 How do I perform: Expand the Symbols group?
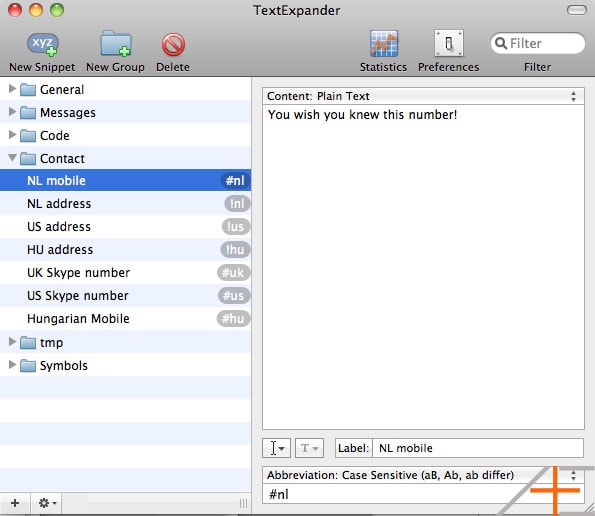[12, 365]
